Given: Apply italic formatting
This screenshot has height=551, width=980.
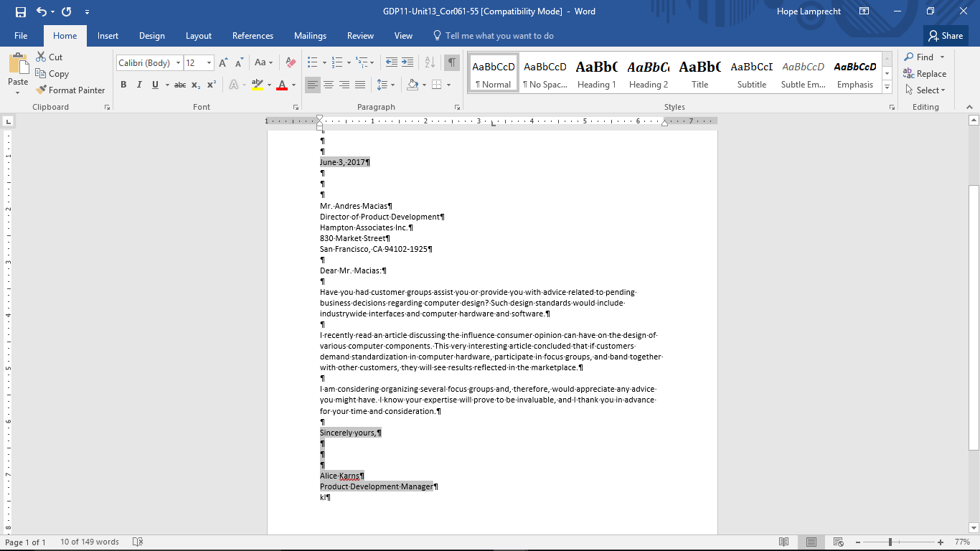Looking at the screenshot, I should pyautogui.click(x=139, y=85).
